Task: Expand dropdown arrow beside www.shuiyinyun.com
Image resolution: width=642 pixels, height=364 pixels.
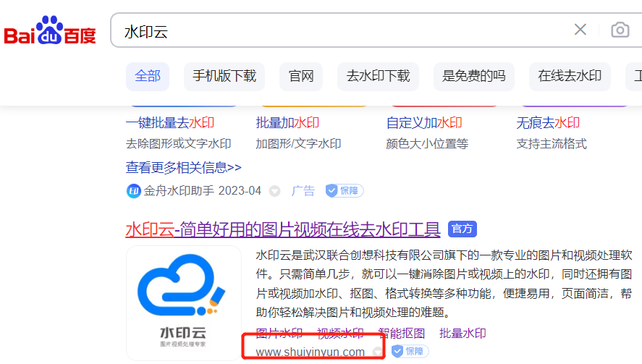Action: point(378,352)
